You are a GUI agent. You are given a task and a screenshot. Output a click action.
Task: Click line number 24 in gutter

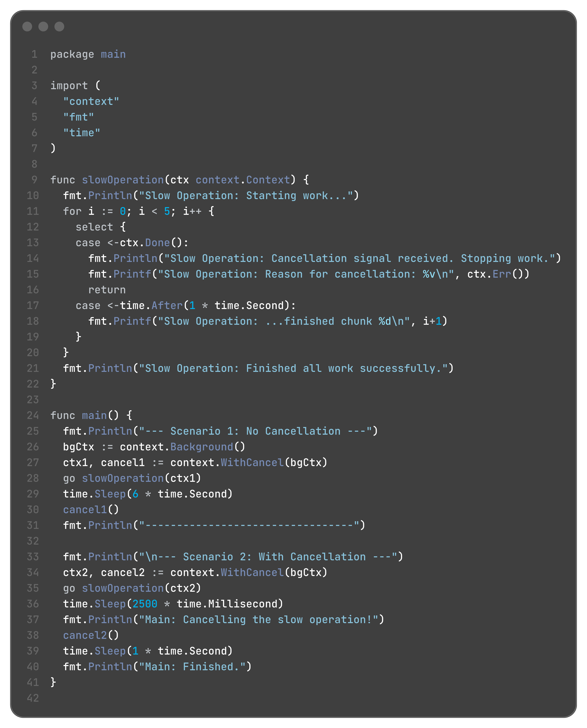(33, 415)
